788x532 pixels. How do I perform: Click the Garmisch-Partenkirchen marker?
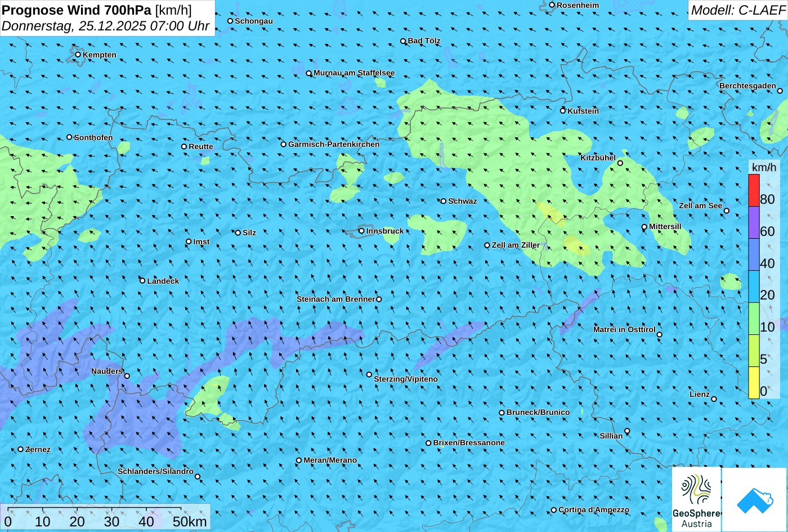pyautogui.click(x=283, y=144)
